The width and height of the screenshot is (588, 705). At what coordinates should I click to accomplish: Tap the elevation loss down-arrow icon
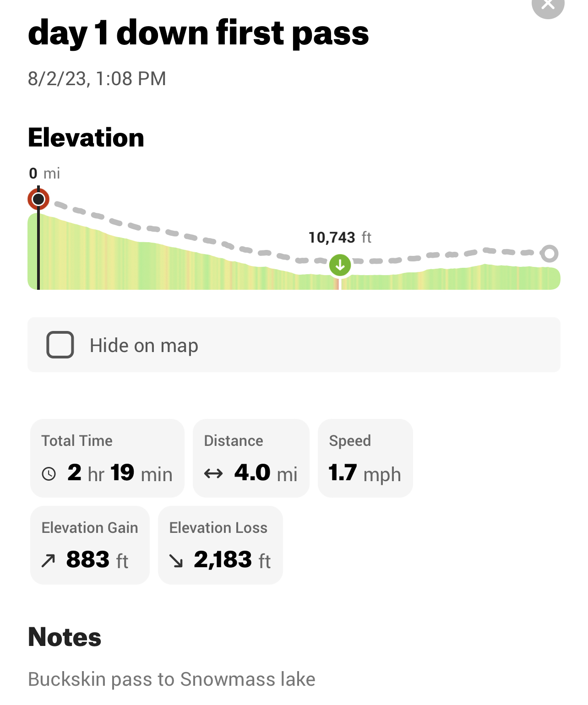point(176,560)
